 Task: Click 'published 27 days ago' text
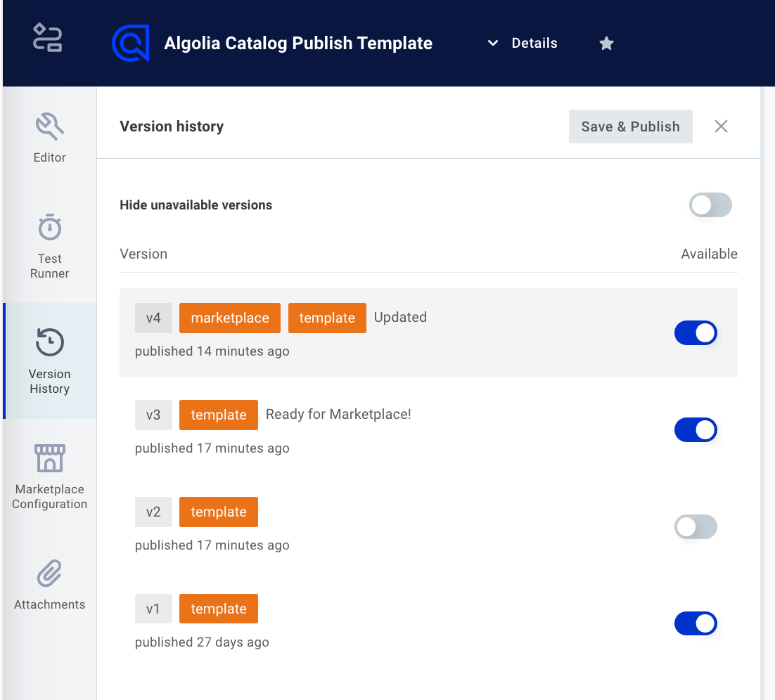pos(202,642)
